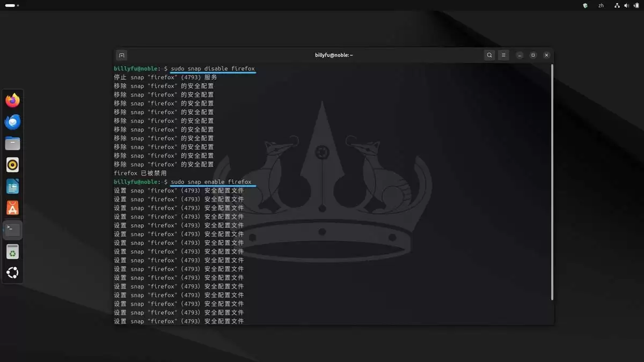The image size is (644, 362).
Task: Open a new terminal tab
Action: [x=121, y=55]
